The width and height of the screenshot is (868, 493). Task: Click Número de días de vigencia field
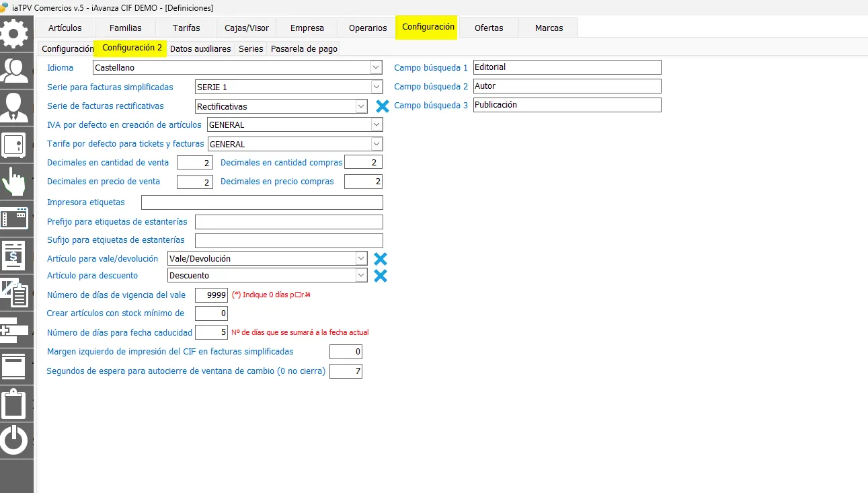click(211, 295)
